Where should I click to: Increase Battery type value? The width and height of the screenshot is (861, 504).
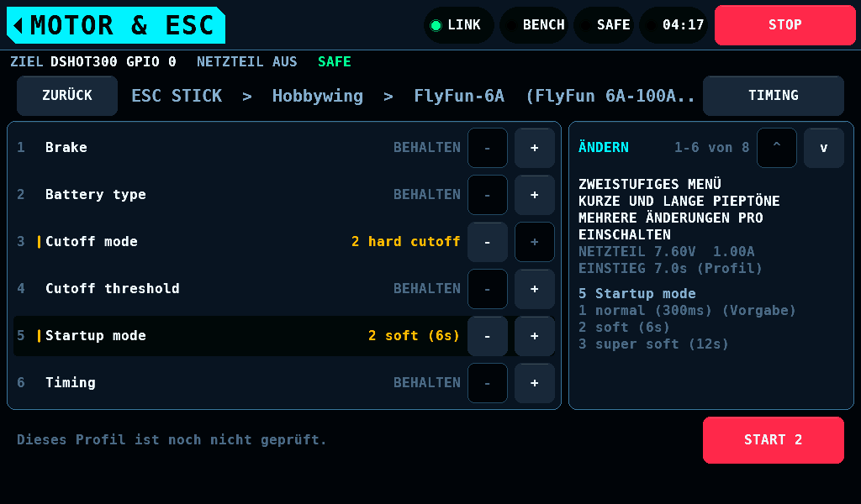click(x=534, y=195)
